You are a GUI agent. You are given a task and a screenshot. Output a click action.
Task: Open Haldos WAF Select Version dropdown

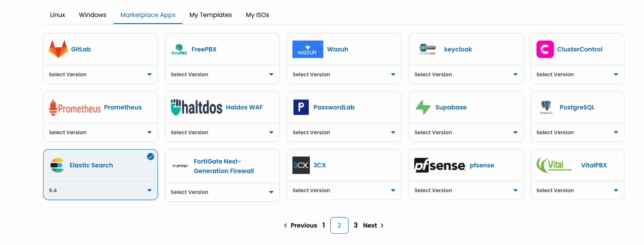coord(222,133)
